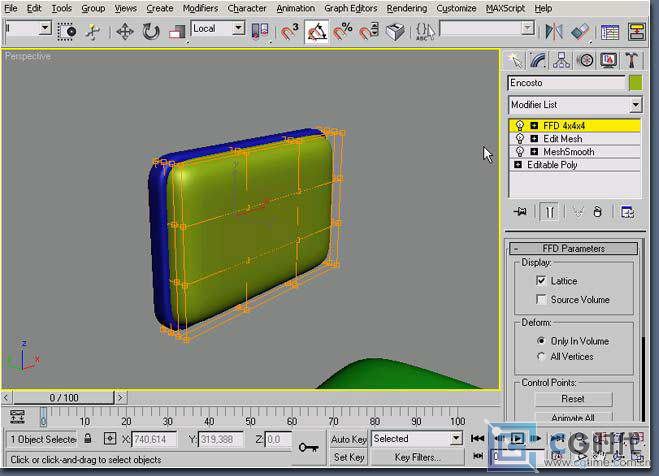Click the 0 / 100 time slider
659x476 pixels.
point(63,397)
